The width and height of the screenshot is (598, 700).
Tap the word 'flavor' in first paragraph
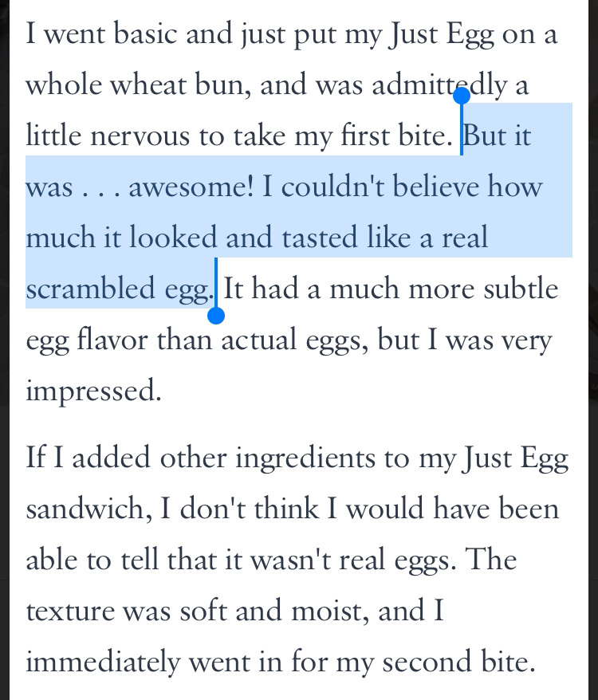coord(112,340)
